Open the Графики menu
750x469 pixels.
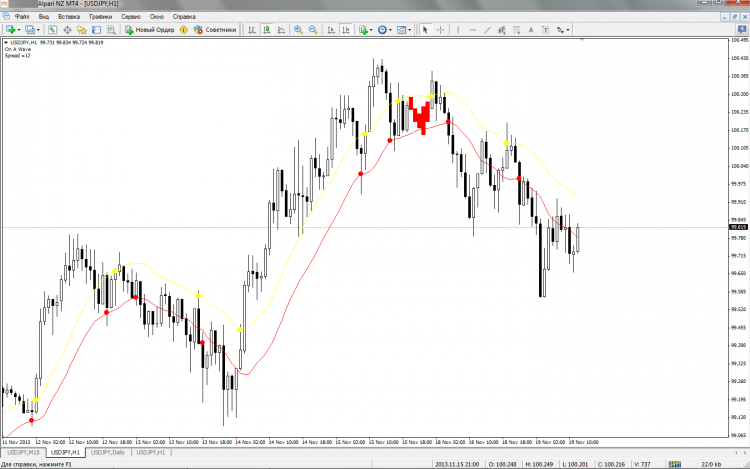100,17
